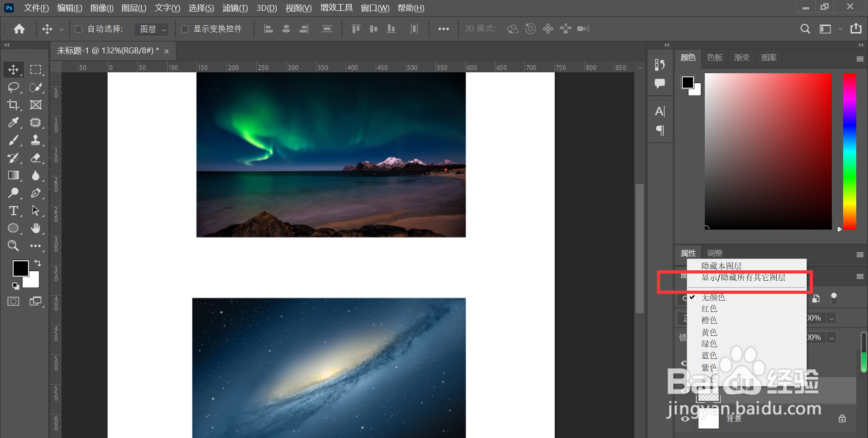
Task: Select the 背景 layer thumbnail
Action: [708, 419]
